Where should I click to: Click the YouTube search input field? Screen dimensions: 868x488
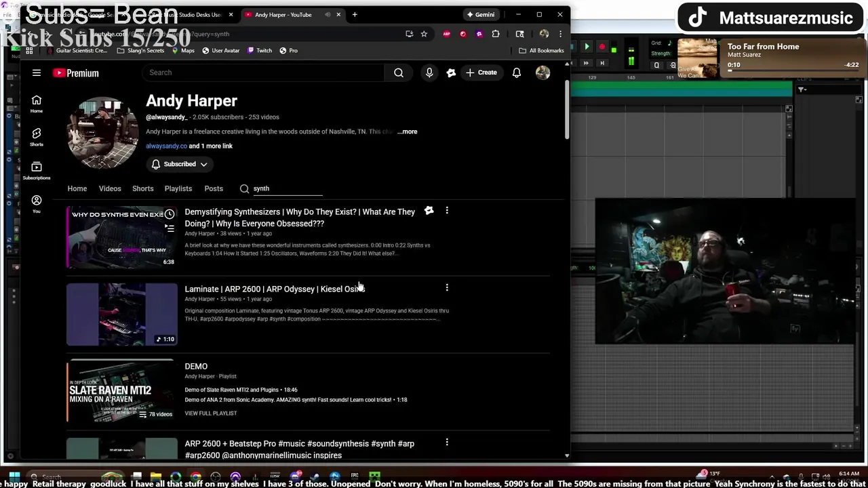[x=263, y=73]
